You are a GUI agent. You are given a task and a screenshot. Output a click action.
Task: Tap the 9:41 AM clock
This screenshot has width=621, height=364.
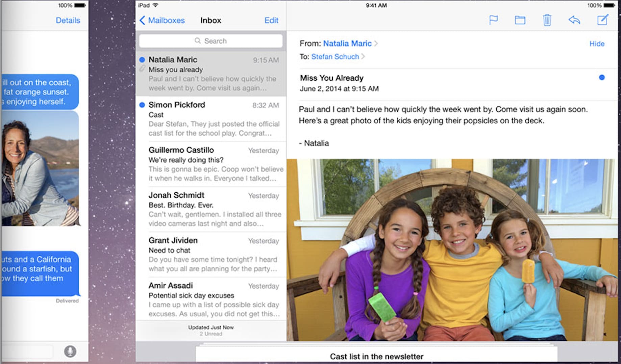point(376,5)
